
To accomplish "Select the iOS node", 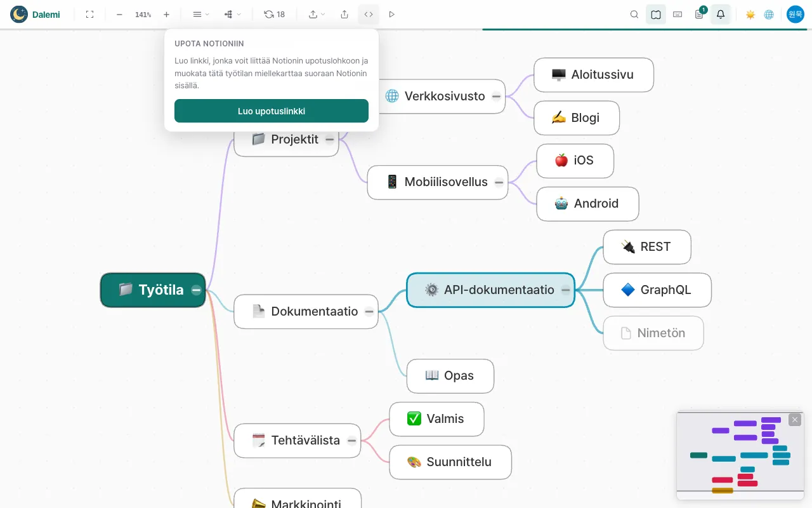I will [x=575, y=161].
